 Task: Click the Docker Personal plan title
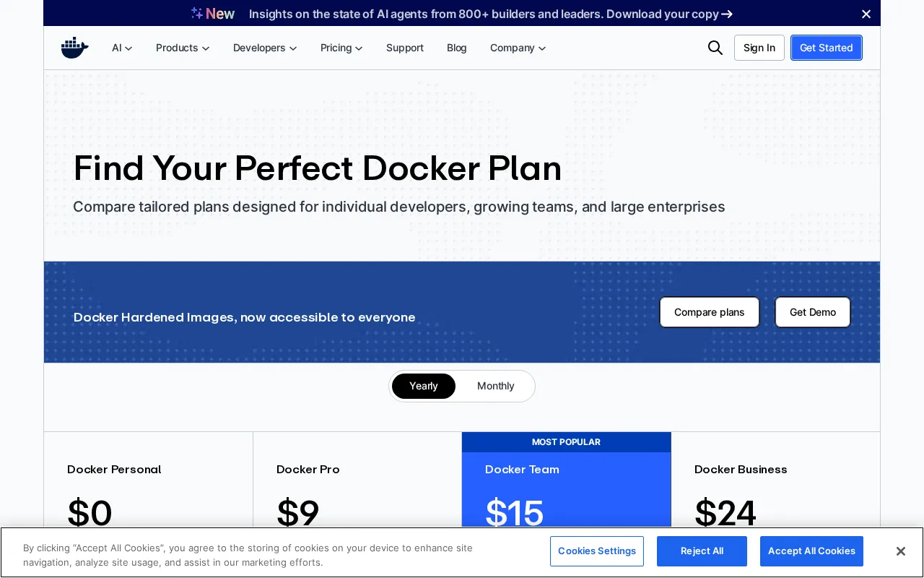click(x=114, y=470)
